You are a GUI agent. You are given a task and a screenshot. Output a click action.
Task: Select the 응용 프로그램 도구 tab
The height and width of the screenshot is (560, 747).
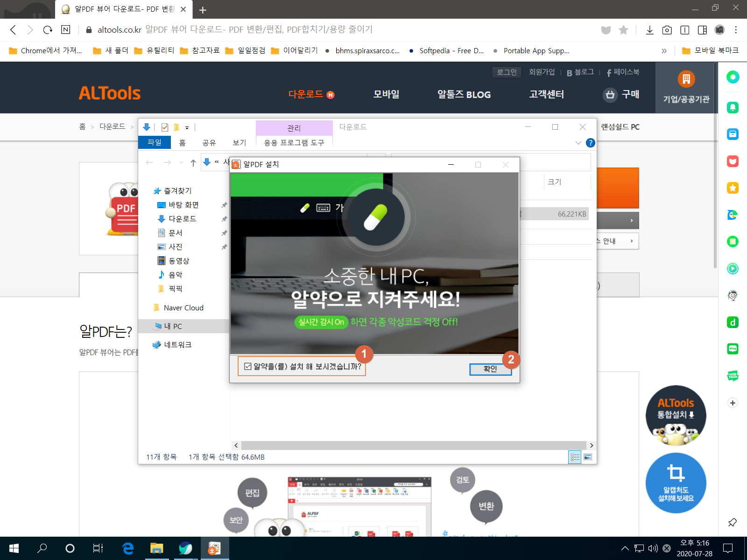coord(294,143)
